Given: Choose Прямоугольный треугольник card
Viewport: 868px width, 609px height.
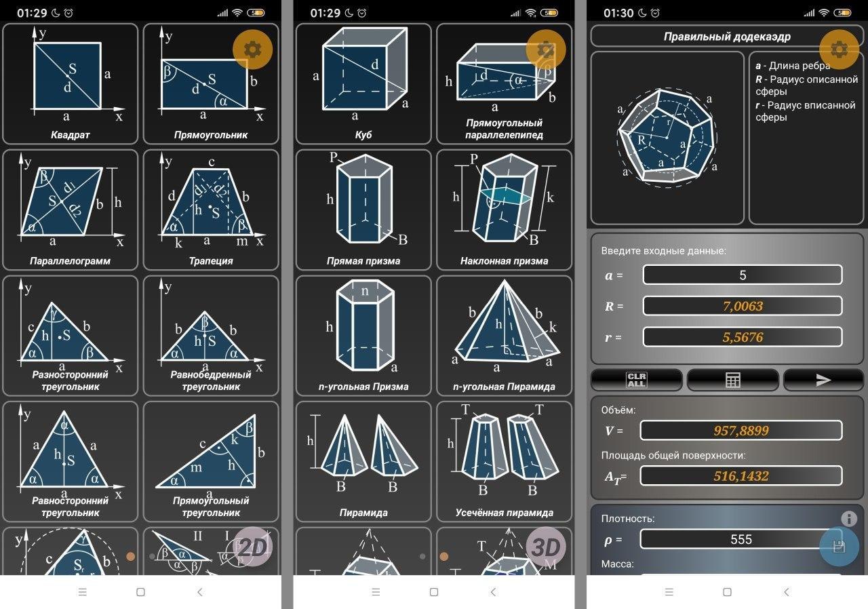Looking at the screenshot, I should 211,462.
